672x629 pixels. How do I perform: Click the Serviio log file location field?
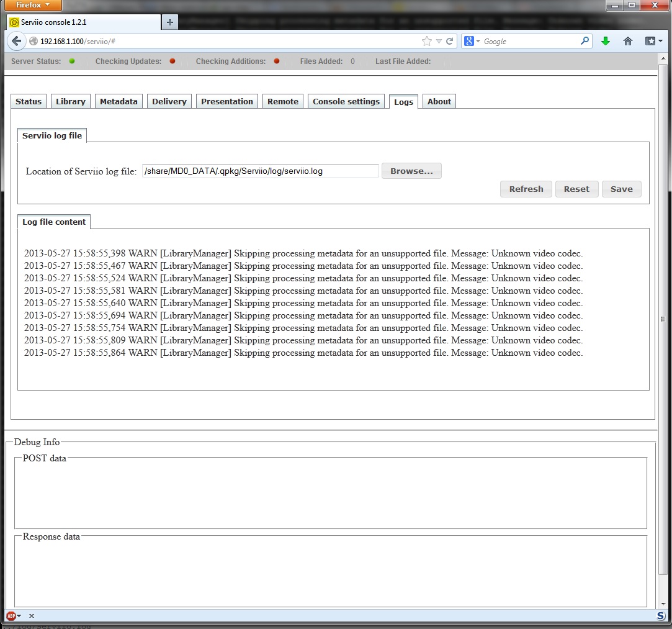coord(260,171)
